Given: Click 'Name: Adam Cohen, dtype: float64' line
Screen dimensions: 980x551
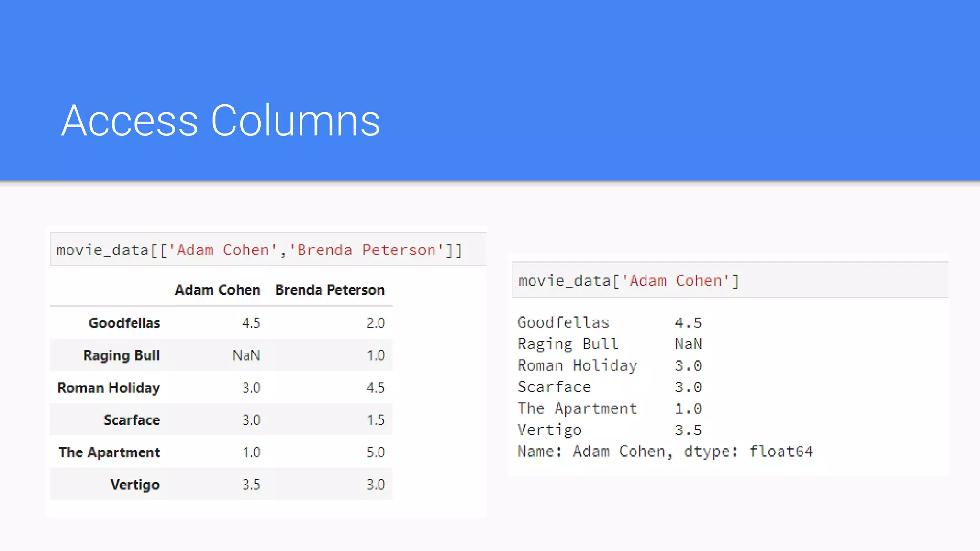Looking at the screenshot, I should (665, 452).
